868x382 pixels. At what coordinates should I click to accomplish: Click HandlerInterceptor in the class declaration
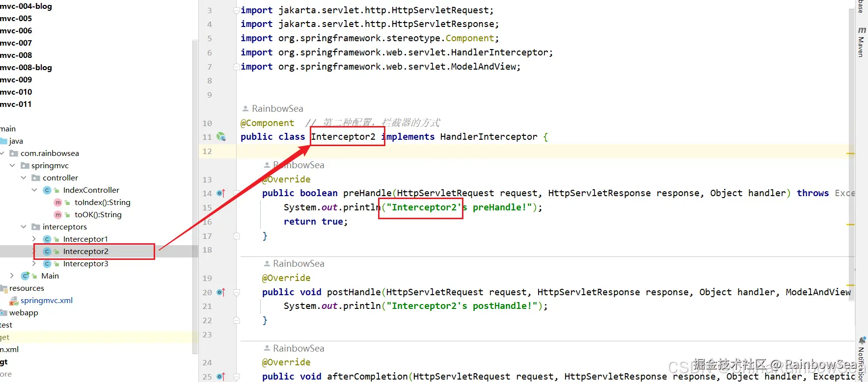tap(488, 137)
